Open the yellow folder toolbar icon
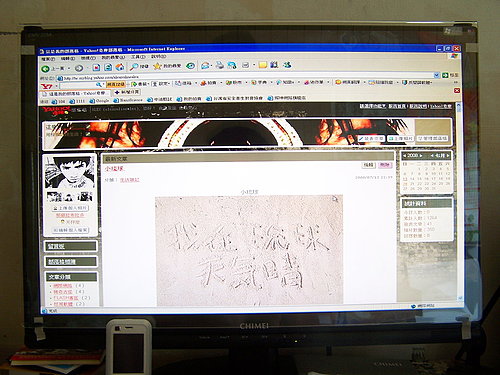 [x=263, y=65]
